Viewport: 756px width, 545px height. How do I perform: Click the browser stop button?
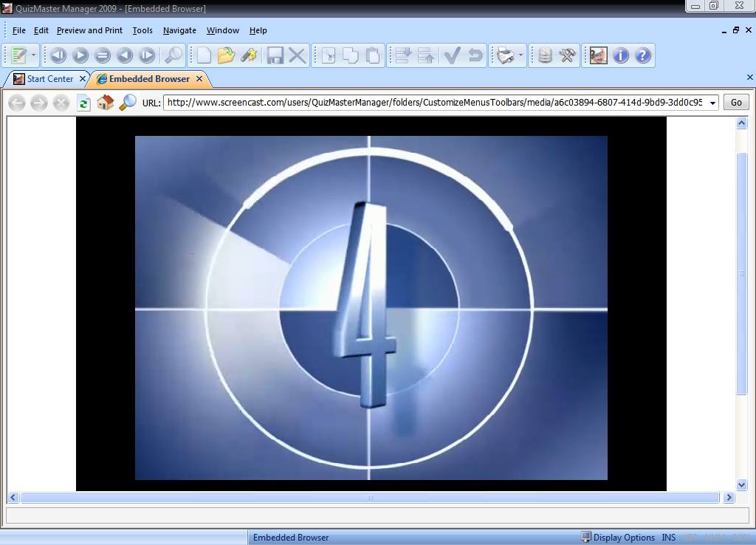61,103
